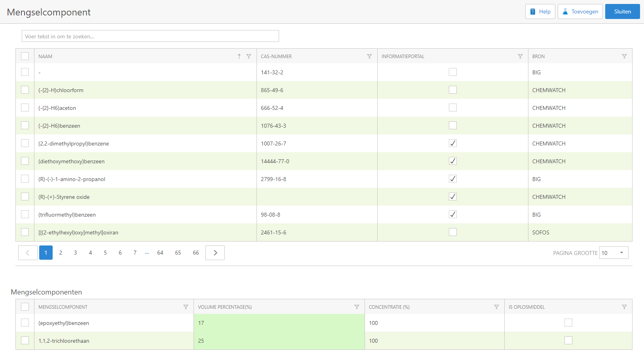Image resolution: width=644 pixels, height=353 pixels.
Task: Go to page 2
Action: 61,253
